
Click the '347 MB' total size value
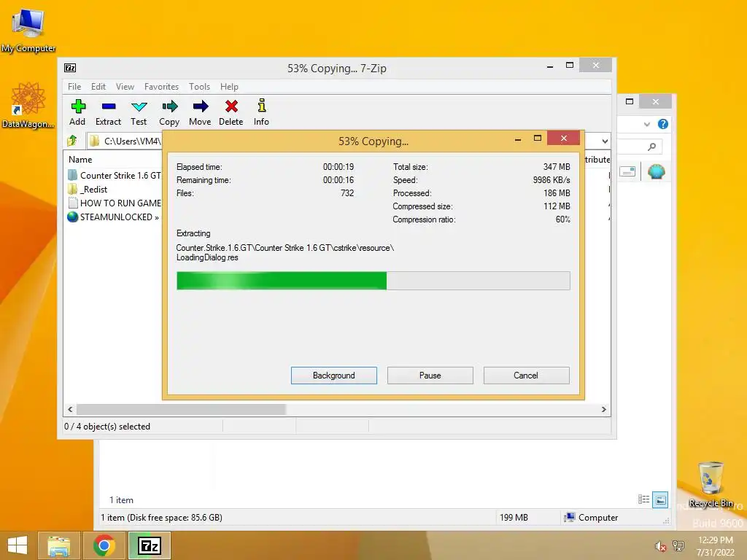(x=557, y=167)
